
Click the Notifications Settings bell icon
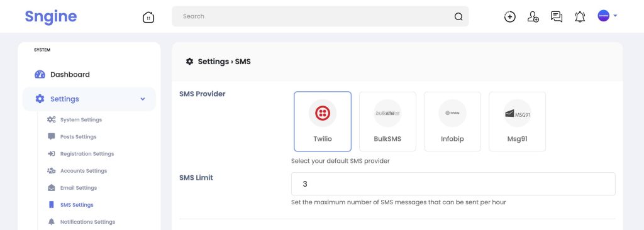point(52,222)
